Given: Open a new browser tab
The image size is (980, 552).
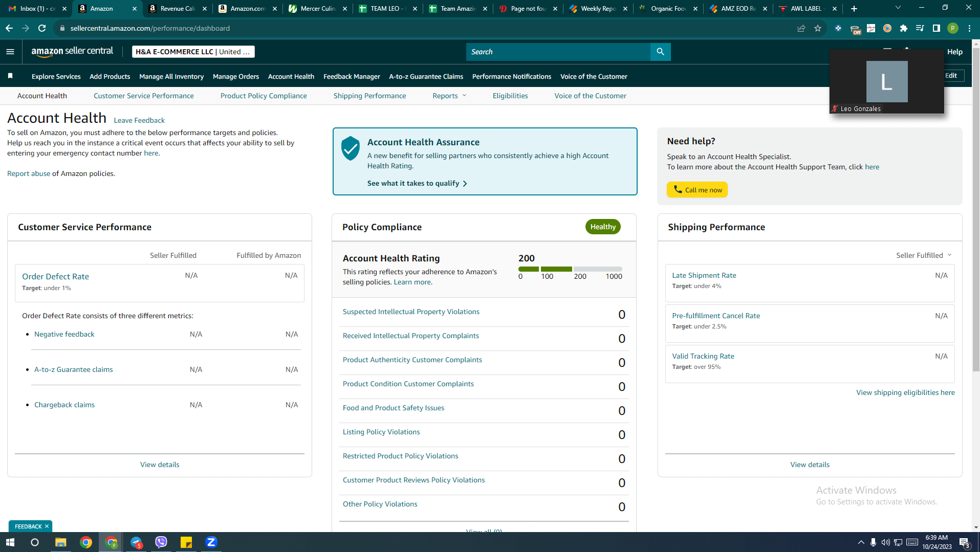Looking at the screenshot, I should [x=854, y=9].
